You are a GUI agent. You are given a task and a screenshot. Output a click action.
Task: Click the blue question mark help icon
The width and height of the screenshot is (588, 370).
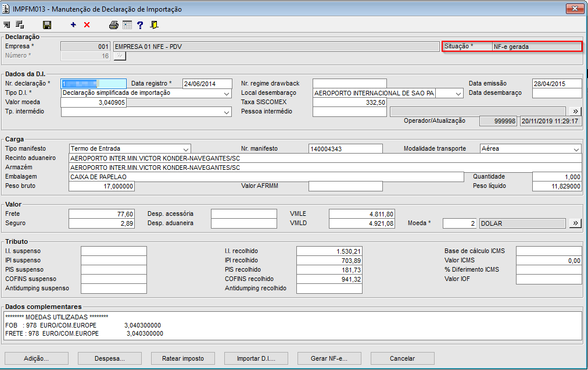click(140, 25)
